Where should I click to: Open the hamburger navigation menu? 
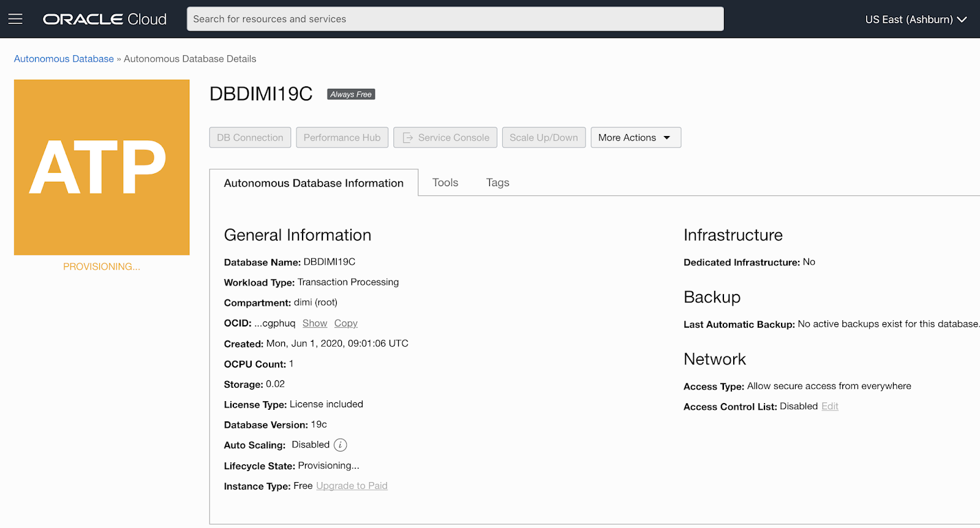click(x=15, y=19)
